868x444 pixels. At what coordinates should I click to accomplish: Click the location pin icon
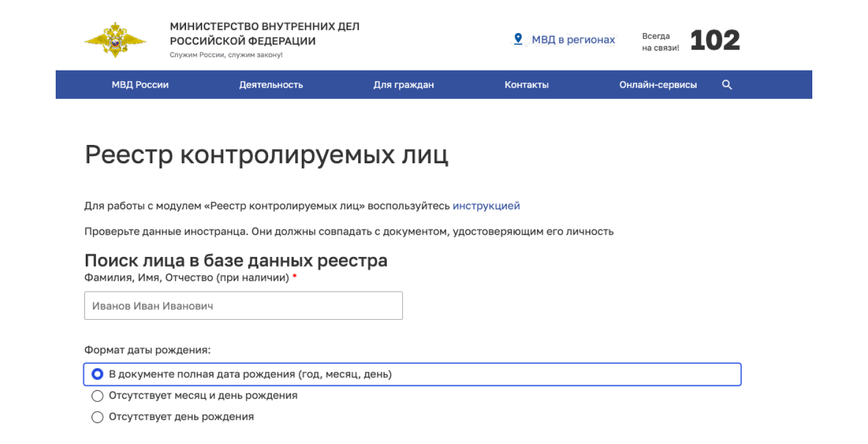tap(518, 39)
